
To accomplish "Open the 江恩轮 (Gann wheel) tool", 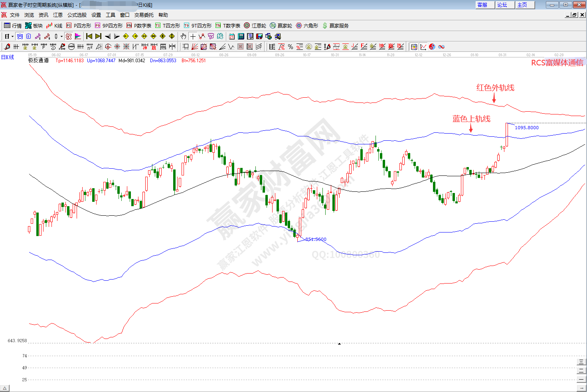I will pyautogui.click(x=255, y=26).
